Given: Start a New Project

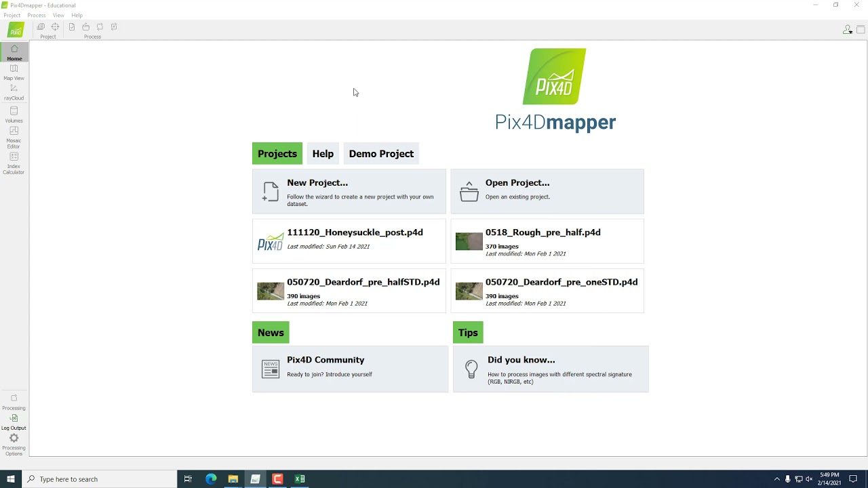Looking at the screenshot, I should pyautogui.click(x=349, y=192).
